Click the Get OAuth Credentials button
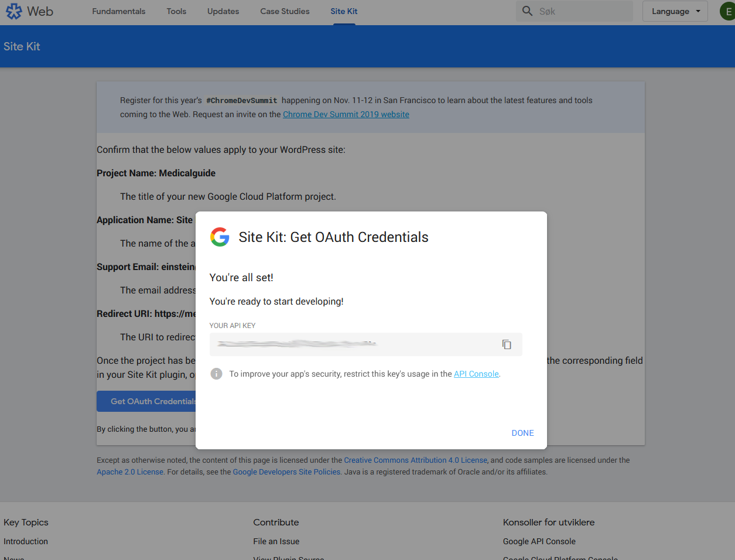735x560 pixels. click(x=146, y=401)
